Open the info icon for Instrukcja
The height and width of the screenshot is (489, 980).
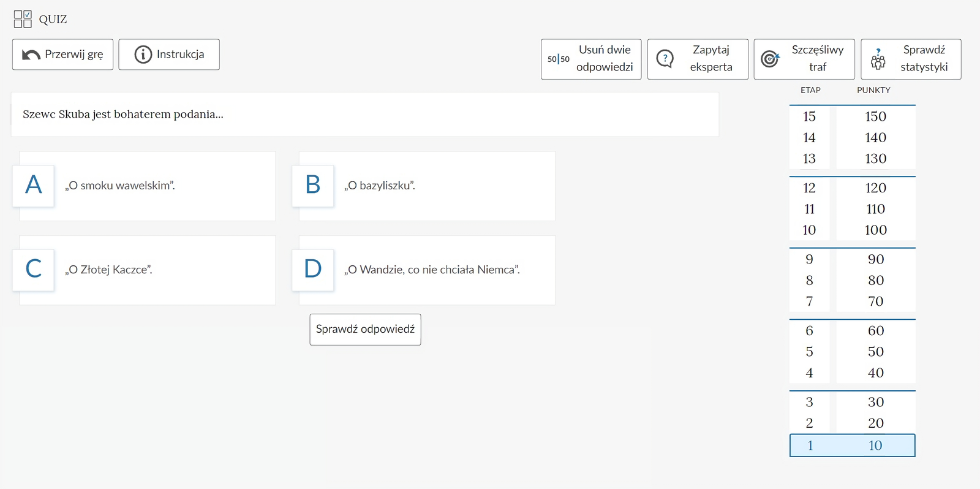pos(143,55)
